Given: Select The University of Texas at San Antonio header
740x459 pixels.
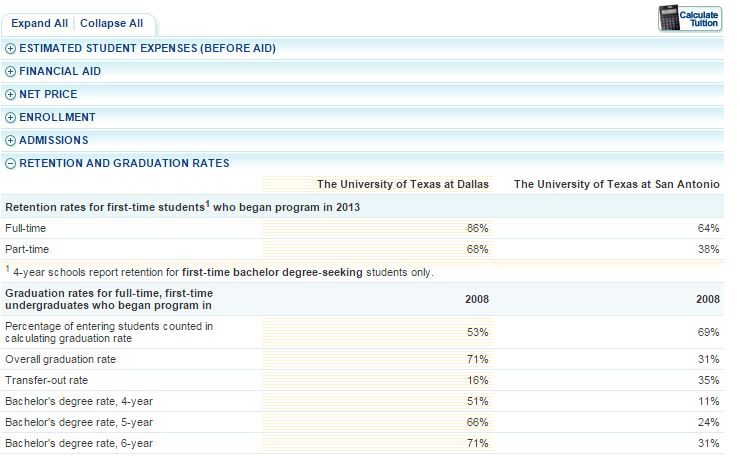Looking at the screenshot, I should pos(616,184).
